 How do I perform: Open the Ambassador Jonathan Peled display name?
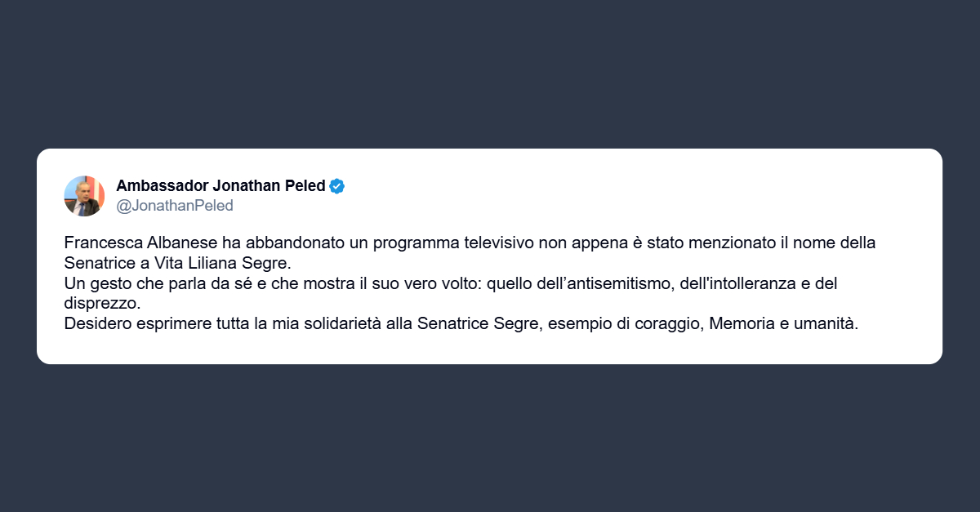pos(220,186)
